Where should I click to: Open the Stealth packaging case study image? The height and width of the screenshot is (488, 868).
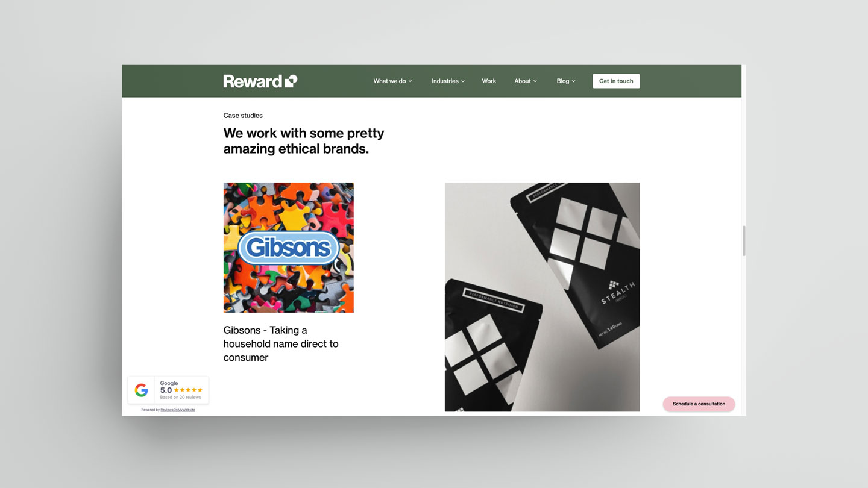click(x=542, y=297)
